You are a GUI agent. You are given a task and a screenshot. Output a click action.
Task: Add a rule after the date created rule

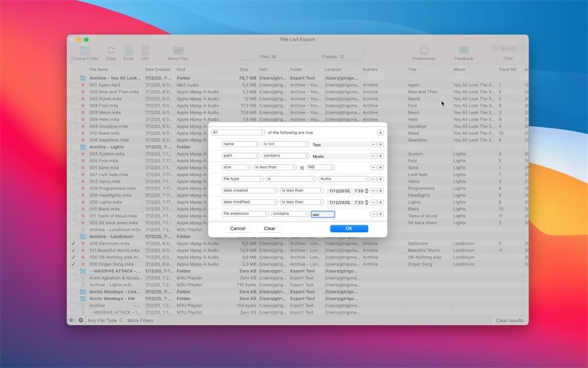[380, 191]
